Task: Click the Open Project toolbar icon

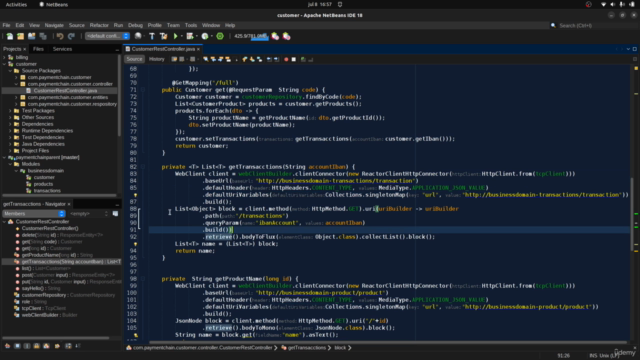Action: 31,36
